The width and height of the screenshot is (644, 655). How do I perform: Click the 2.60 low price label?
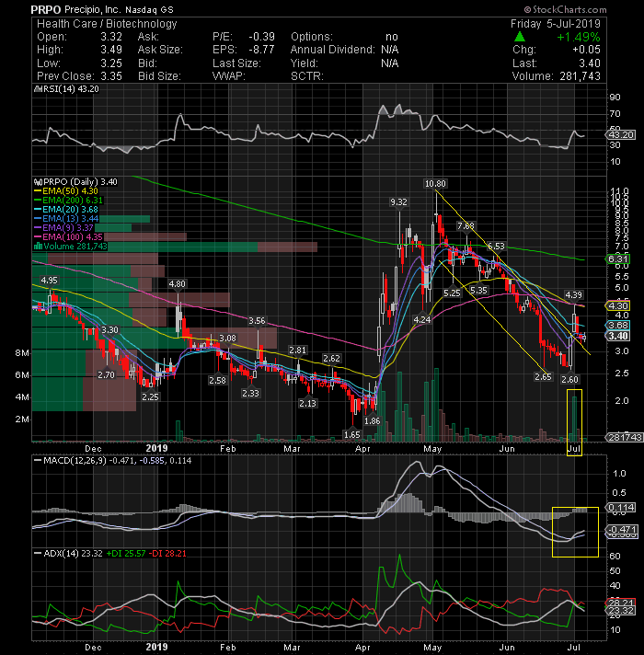pos(570,379)
